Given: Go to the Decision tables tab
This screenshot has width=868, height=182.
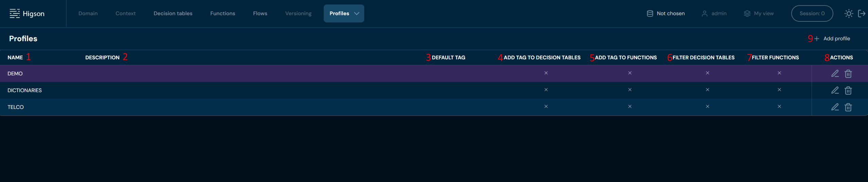Looking at the screenshot, I should pyautogui.click(x=173, y=14).
